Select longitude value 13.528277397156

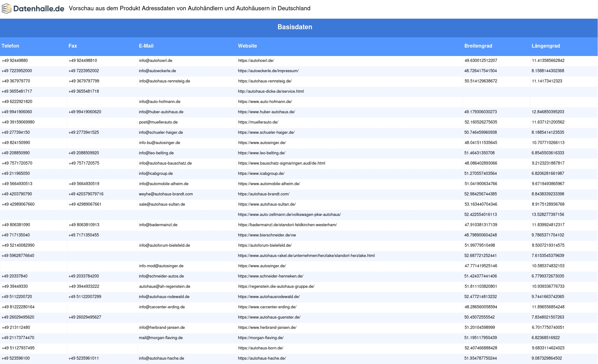pos(548,215)
